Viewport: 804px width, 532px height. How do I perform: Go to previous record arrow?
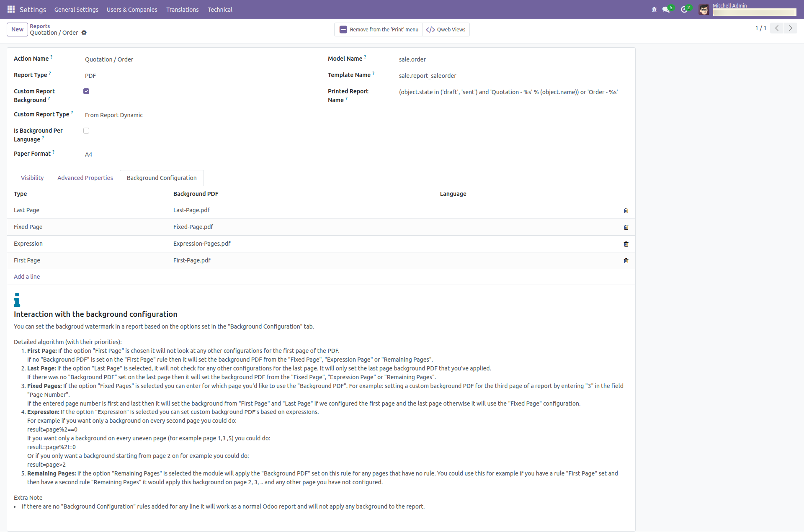pyautogui.click(x=777, y=28)
